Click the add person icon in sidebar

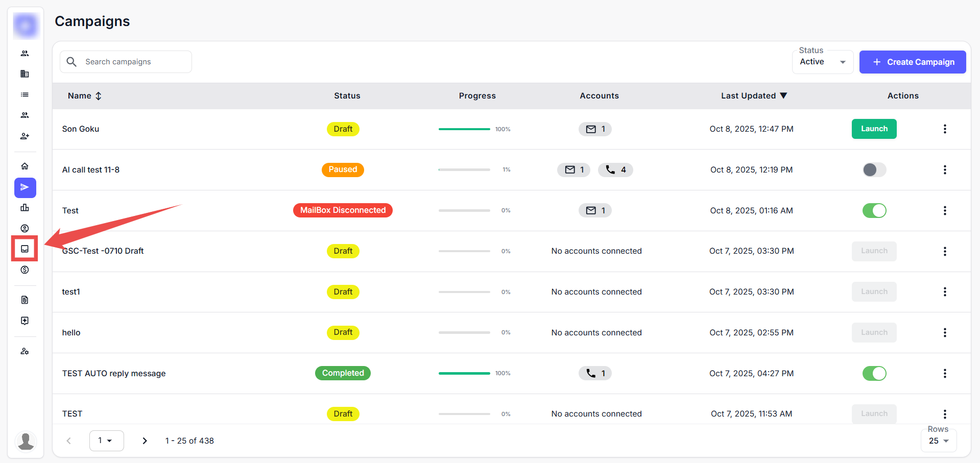click(25, 136)
